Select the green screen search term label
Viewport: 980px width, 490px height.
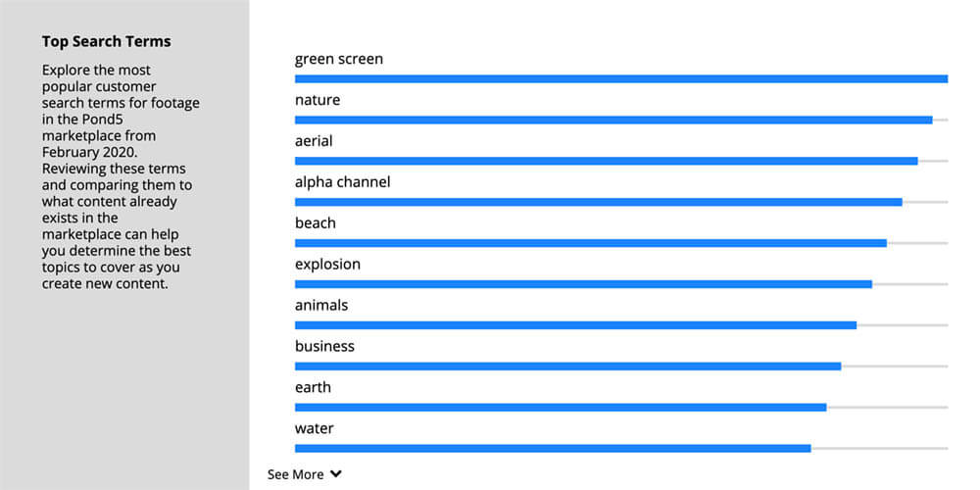point(339,59)
